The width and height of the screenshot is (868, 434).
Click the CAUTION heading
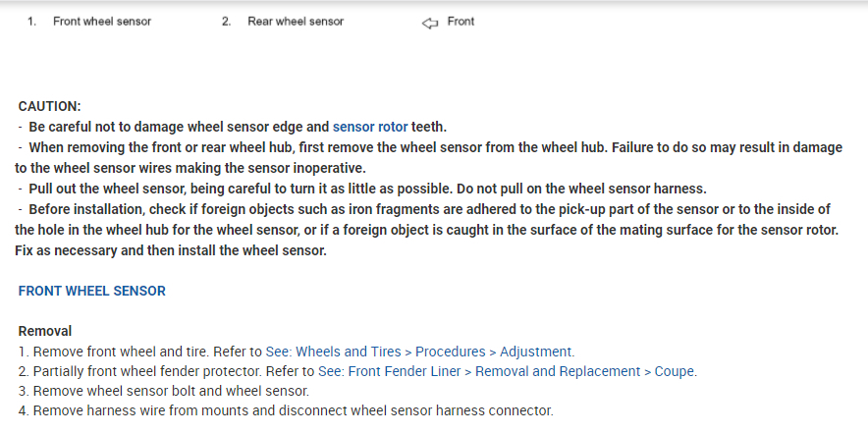coord(49,106)
